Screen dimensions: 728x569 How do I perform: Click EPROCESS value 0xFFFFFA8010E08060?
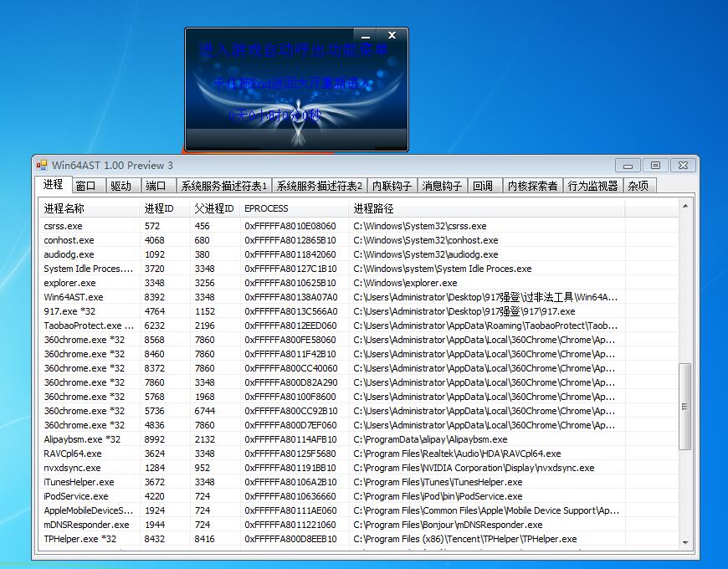[290, 226]
